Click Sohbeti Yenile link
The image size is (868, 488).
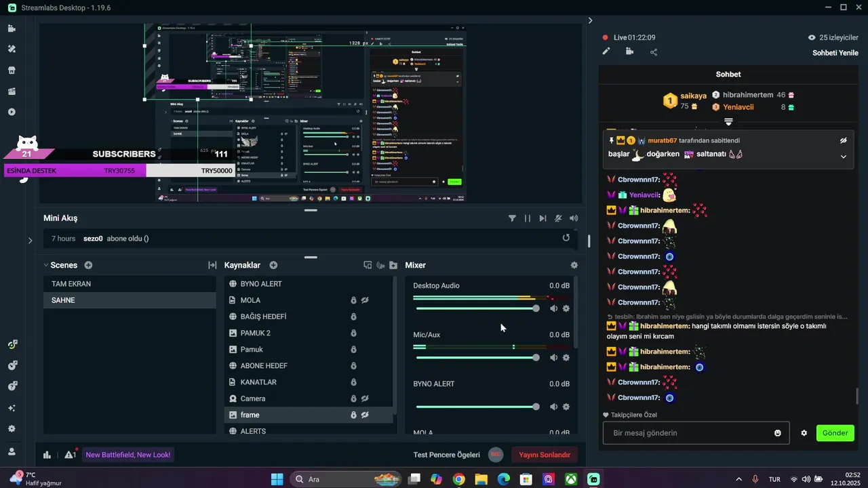[835, 53]
